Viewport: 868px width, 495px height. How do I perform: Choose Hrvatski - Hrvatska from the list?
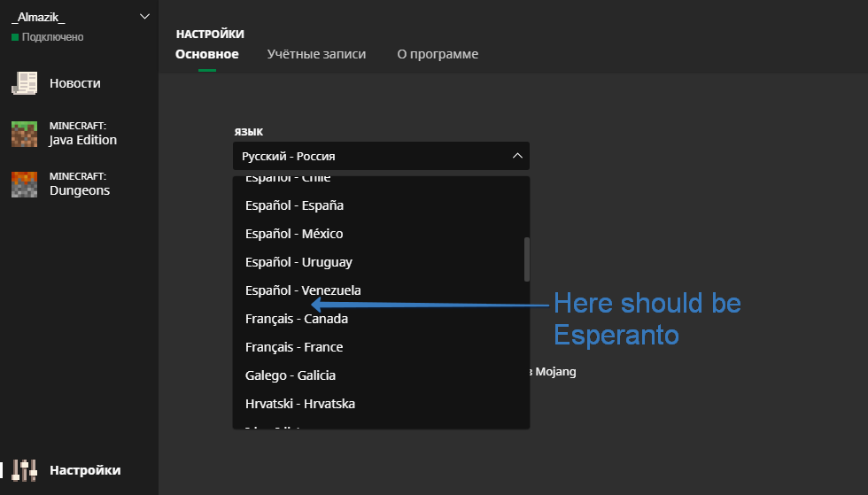(300, 404)
